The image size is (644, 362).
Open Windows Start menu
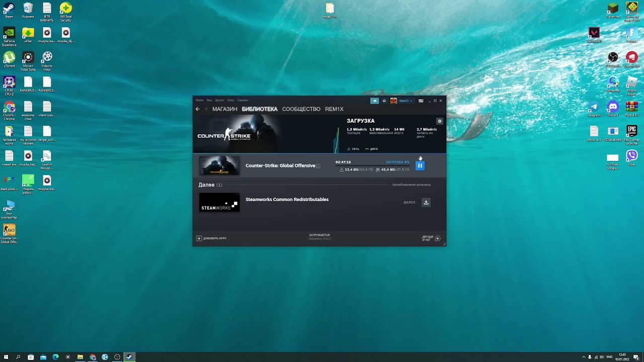pyautogui.click(x=6, y=357)
